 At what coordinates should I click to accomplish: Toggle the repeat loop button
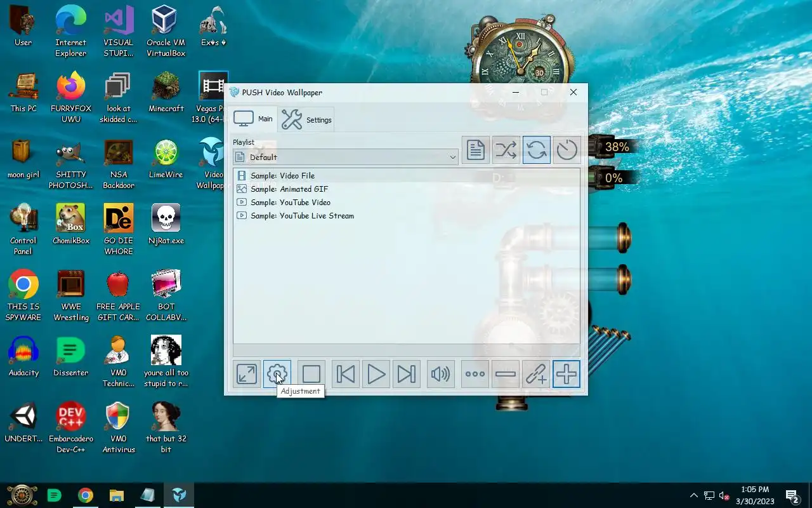pos(537,150)
